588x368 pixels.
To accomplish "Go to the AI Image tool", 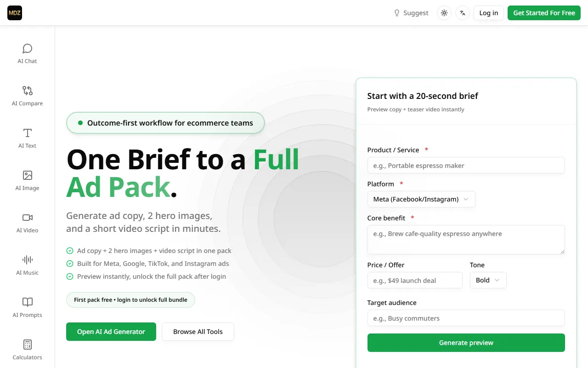I will [28, 180].
